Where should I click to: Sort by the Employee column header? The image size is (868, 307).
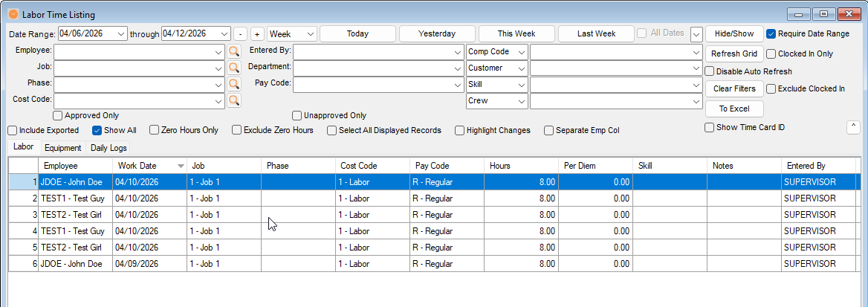coord(75,166)
